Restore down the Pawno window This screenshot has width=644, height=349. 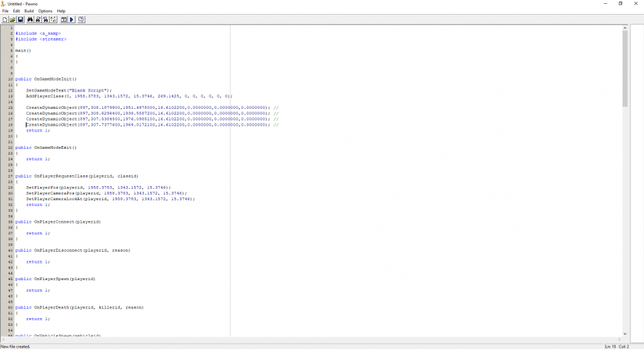(x=620, y=4)
